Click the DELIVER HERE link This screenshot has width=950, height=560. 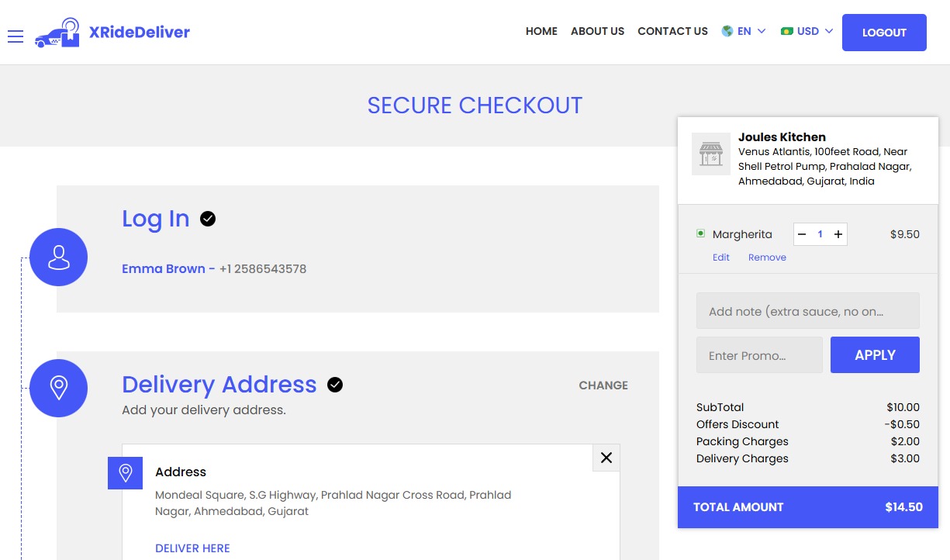tap(192, 548)
